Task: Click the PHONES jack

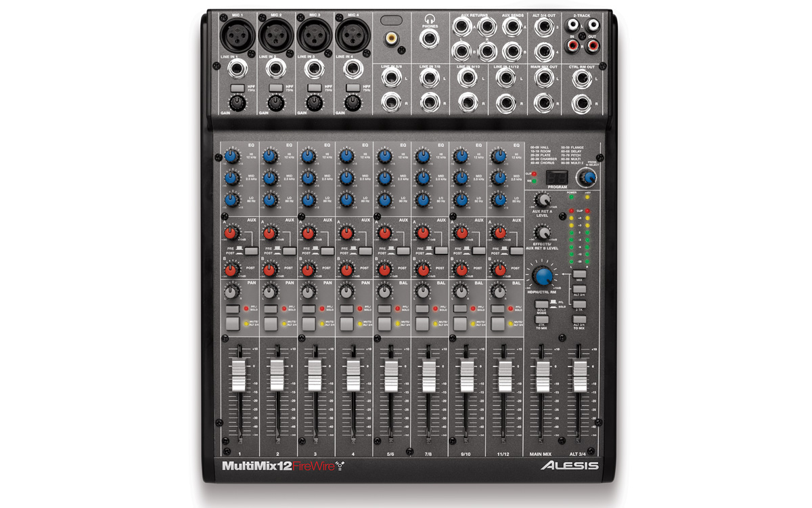Action: point(430,38)
